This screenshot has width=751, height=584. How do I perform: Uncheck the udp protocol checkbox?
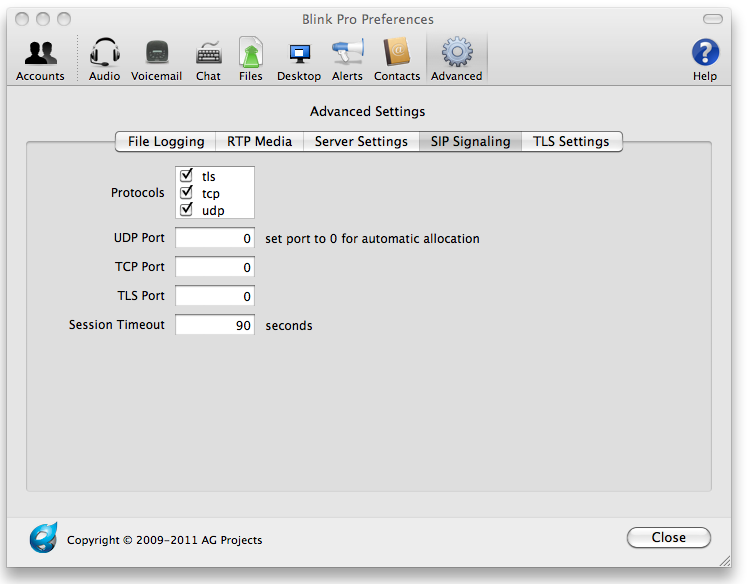coord(186,210)
